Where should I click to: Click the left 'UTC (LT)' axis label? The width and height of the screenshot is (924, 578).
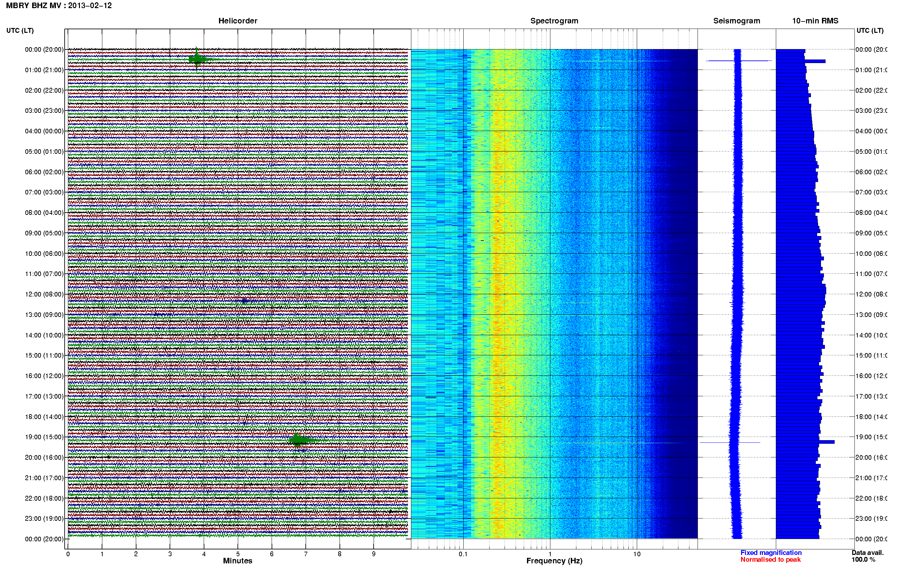20,31
